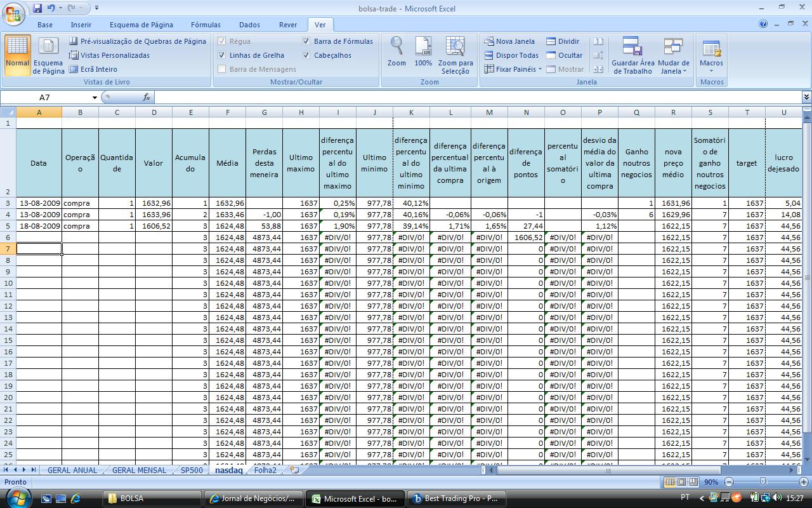Click the Office button logo
812x508 pixels.
(x=13, y=13)
